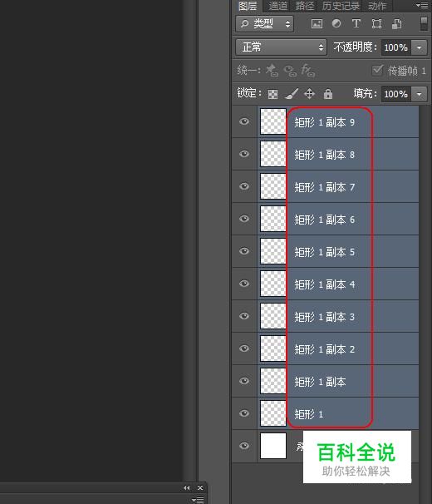The height and width of the screenshot is (504, 432).
Task: Open the layers panel flyout menu
Action: [422, 5]
